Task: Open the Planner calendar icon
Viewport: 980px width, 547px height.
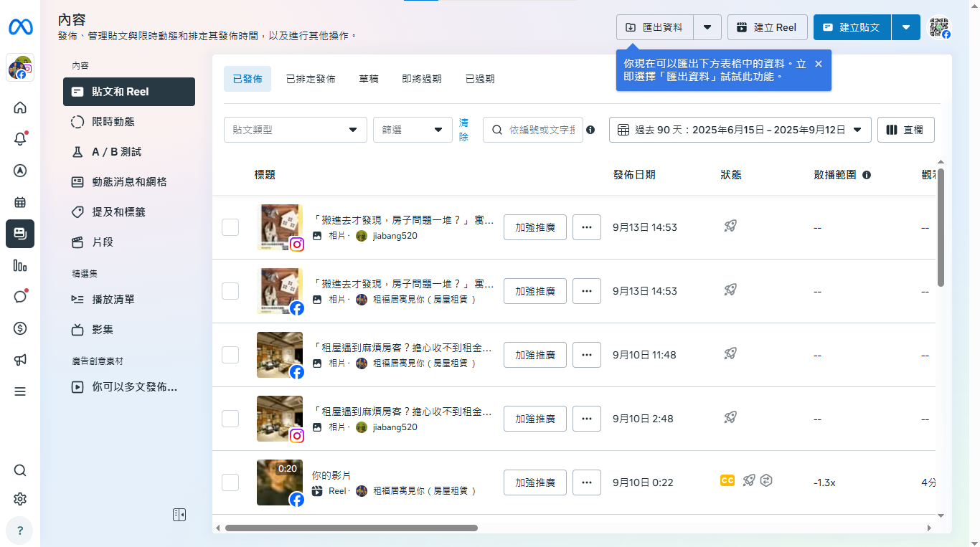Action: [20, 202]
